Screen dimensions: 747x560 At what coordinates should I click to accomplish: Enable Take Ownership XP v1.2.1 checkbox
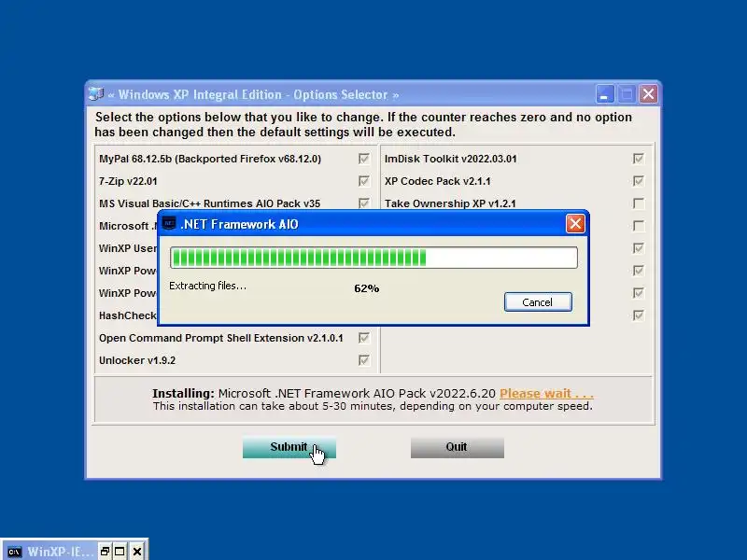coord(639,203)
